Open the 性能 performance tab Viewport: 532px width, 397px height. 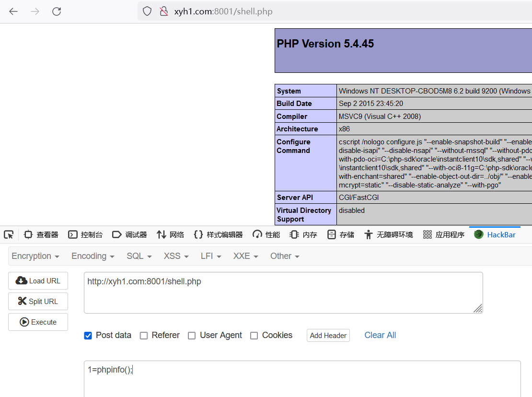pos(266,235)
